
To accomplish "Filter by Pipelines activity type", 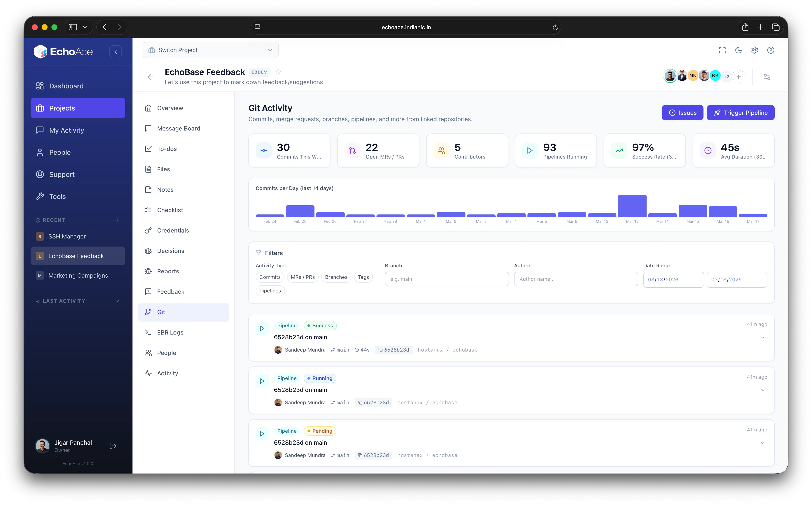I will 270,291.
